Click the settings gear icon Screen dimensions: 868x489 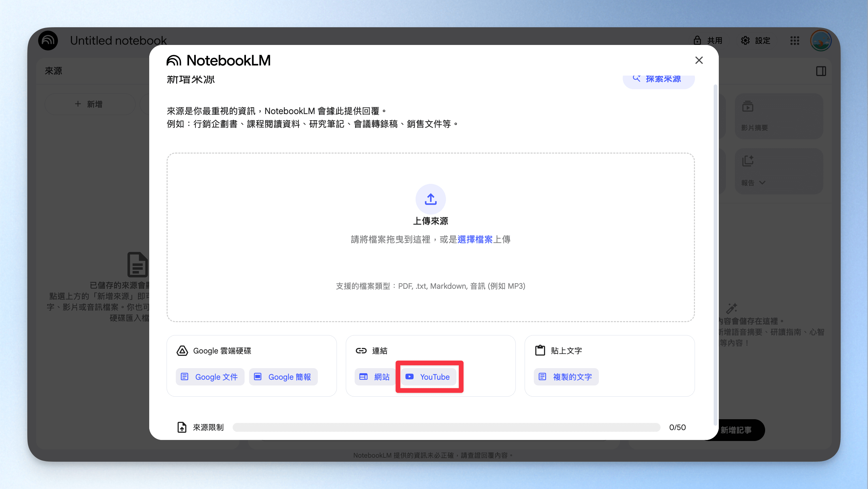tap(745, 41)
